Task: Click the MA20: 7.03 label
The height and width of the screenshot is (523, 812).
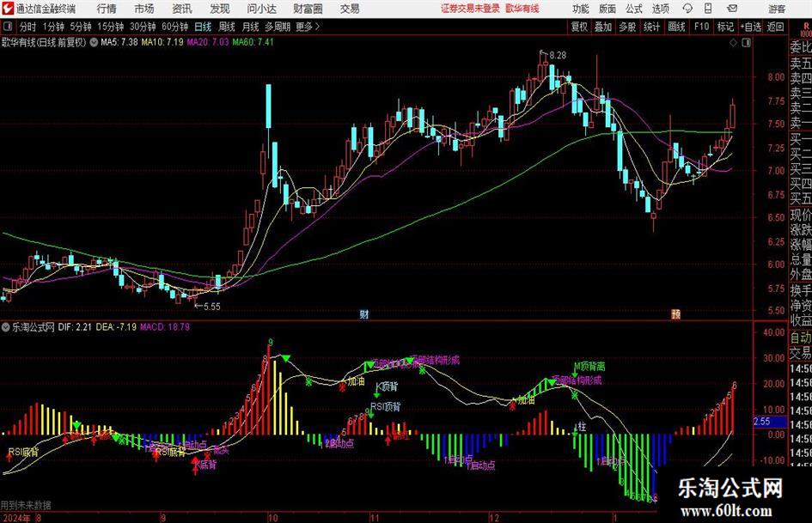Action: point(208,42)
